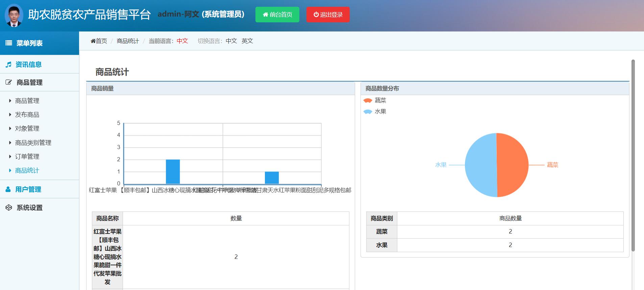Click the admin avatar photo
The width and height of the screenshot is (644, 290).
coord(14,16)
